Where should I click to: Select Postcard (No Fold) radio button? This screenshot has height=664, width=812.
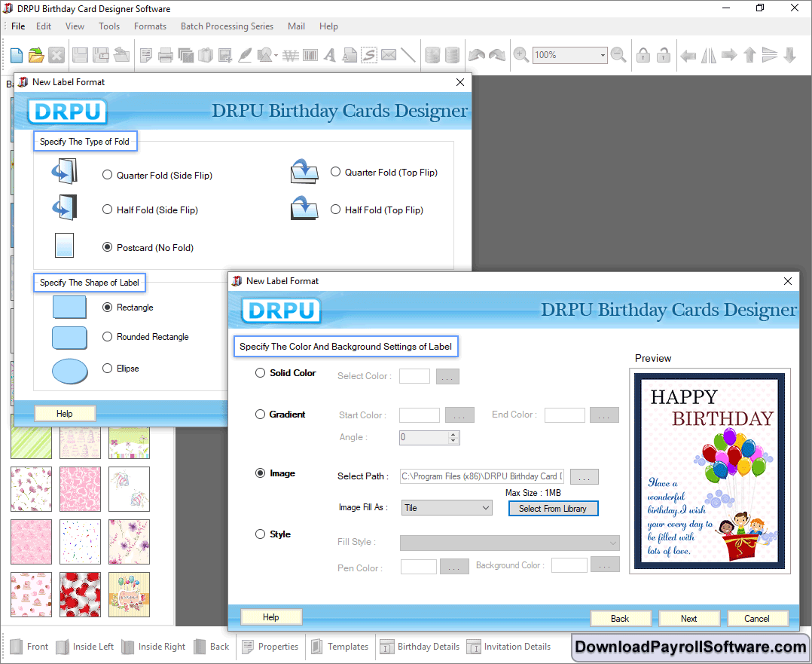[107, 247]
